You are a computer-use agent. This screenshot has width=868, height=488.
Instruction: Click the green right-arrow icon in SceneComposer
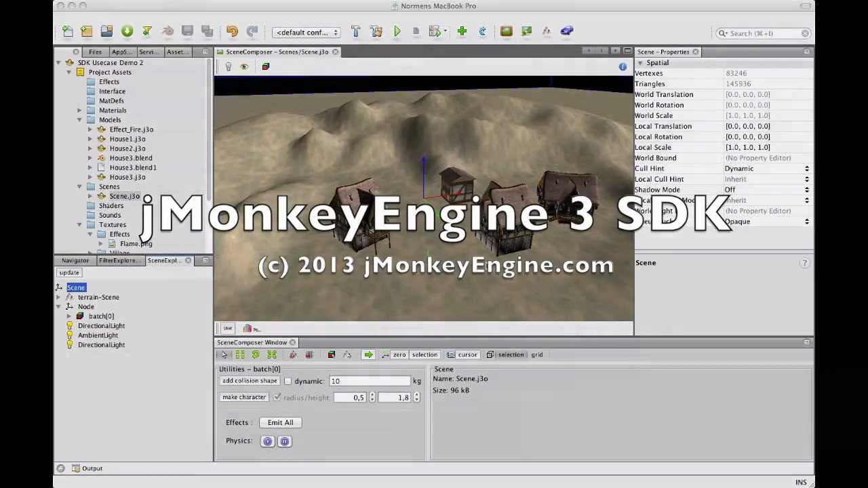coord(368,354)
